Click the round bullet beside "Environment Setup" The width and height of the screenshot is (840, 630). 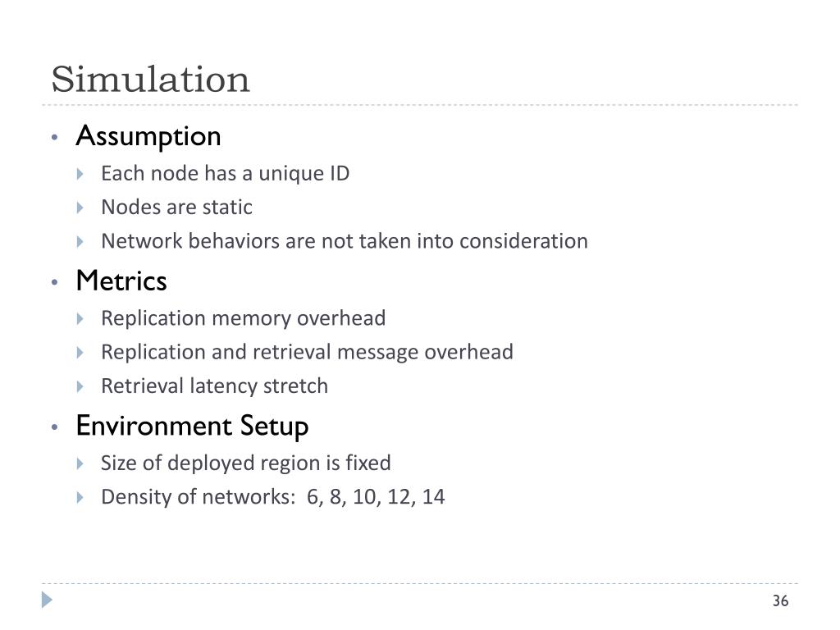[x=54, y=427]
